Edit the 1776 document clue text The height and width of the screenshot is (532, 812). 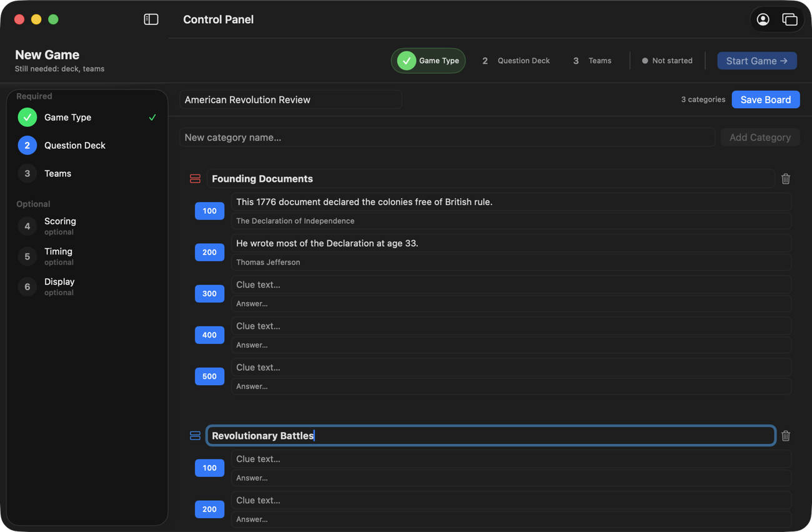tap(512, 202)
